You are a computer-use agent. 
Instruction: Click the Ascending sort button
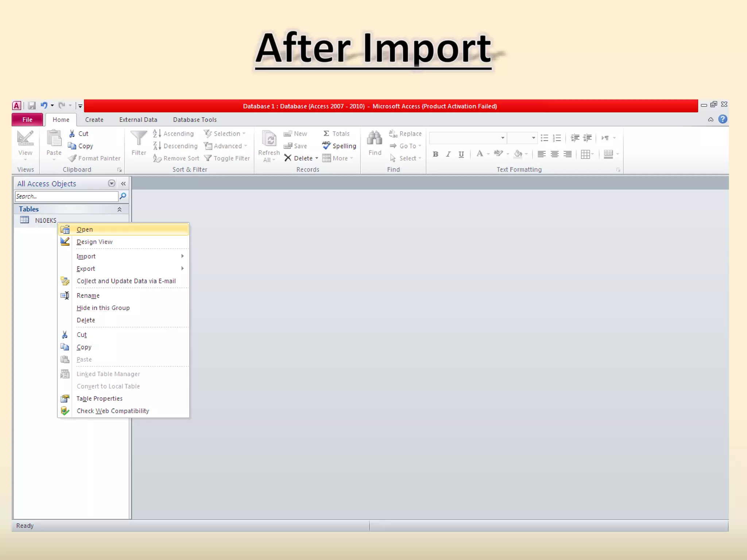(x=174, y=134)
